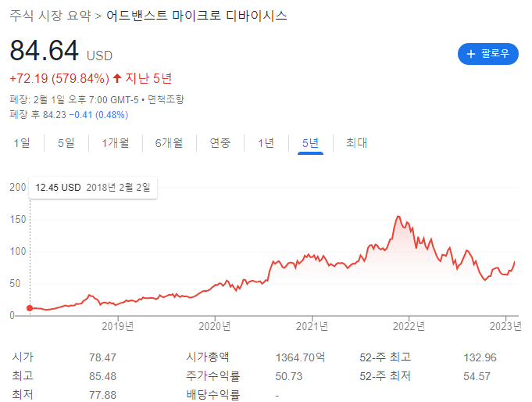Open the 면책조항 disclaimer link
This screenshot has width=532, height=402.
[x=166, y=99]
